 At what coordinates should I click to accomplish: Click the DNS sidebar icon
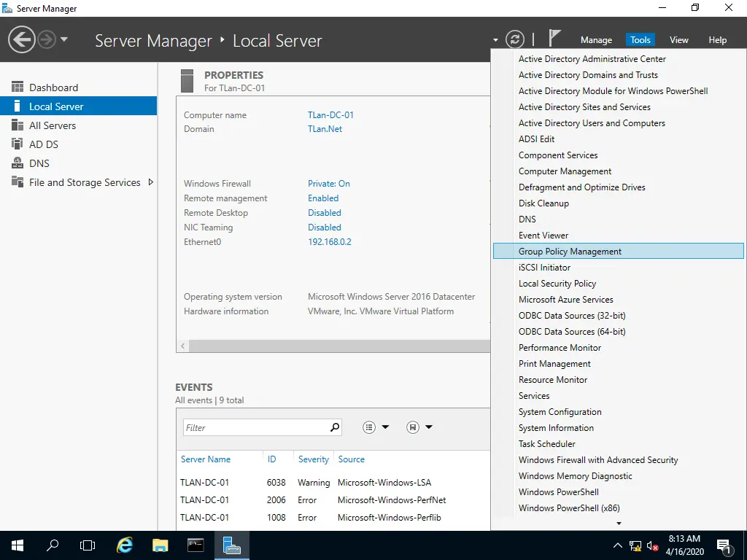click(x=18, y=163)
